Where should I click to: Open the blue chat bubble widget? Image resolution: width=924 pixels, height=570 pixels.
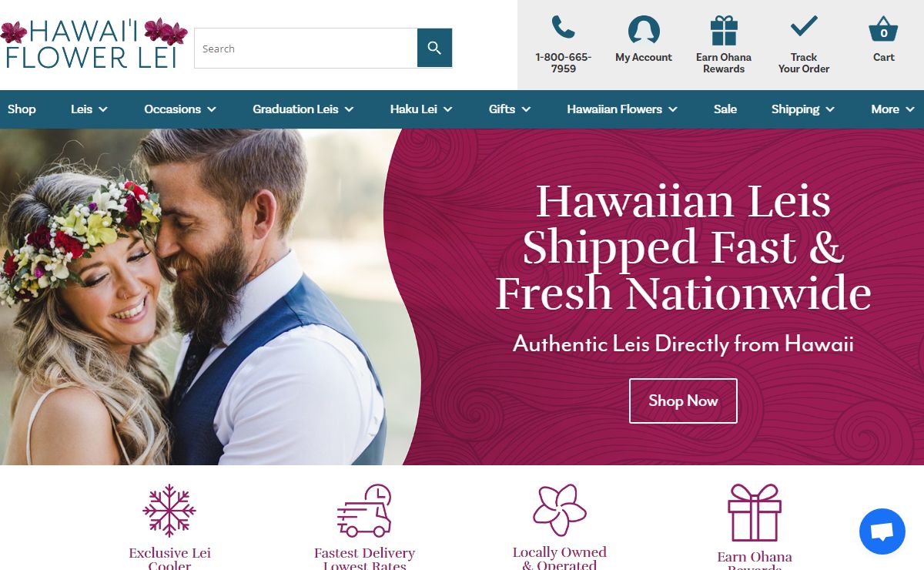click(x=882, y=531)
